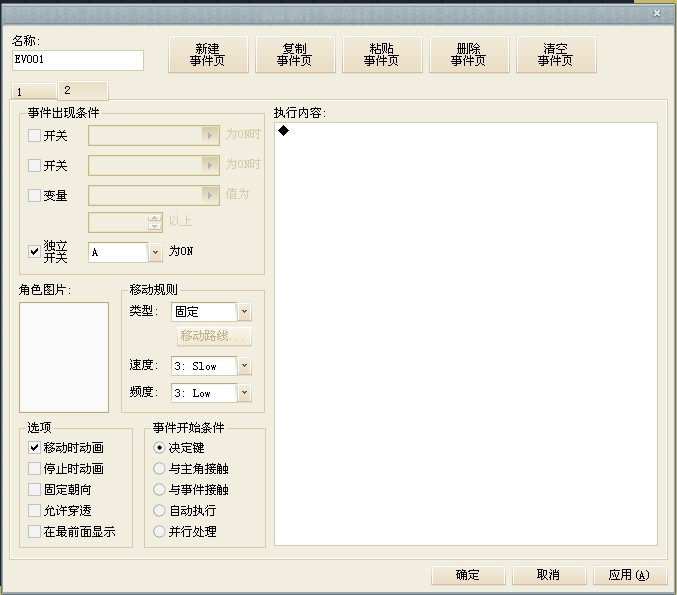Cancel the dialog with 取消
This screenshot has width=677, height=595.
[x=549, y=575]
